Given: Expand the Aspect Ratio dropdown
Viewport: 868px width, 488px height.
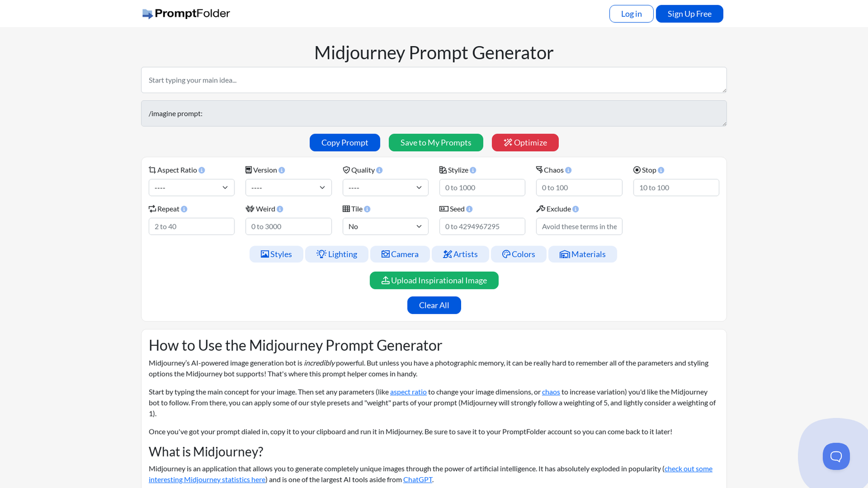Looking at the screenshot, I should click(192, 188).
